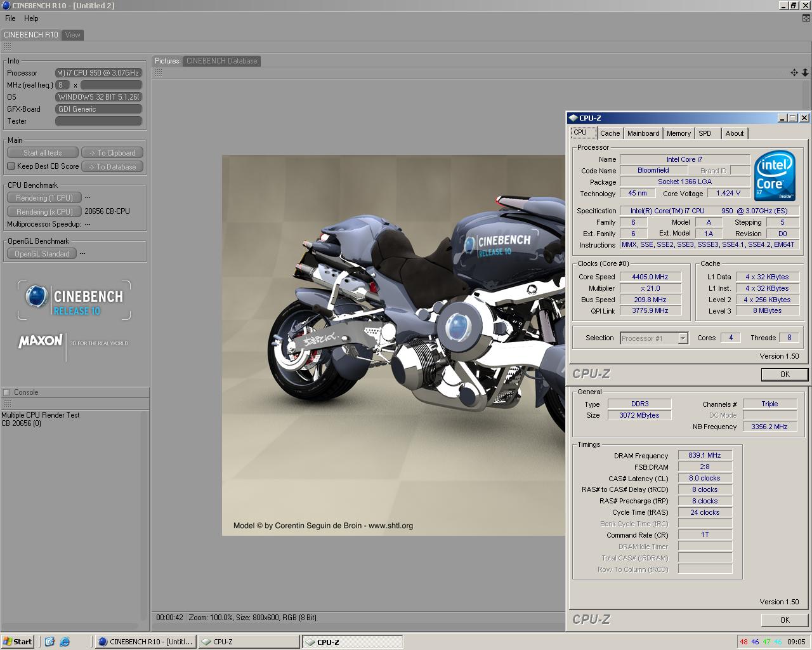Open CPU-Z Memory tab
This screenshot has width=812, height=650.
679,133
